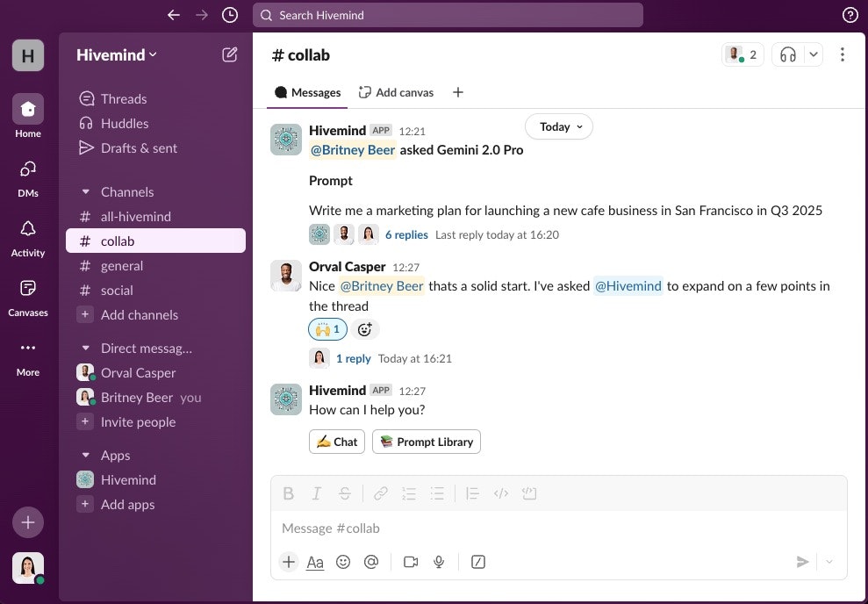Click the send message arrow
This screenshot has width=868, height=604.
[x=802, y=562]
